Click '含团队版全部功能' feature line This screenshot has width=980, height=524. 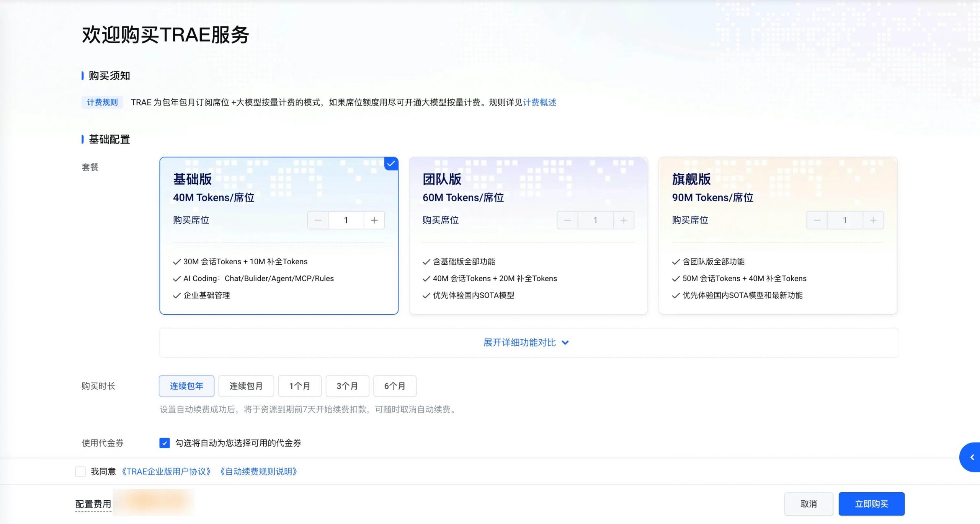click(714, 262)
